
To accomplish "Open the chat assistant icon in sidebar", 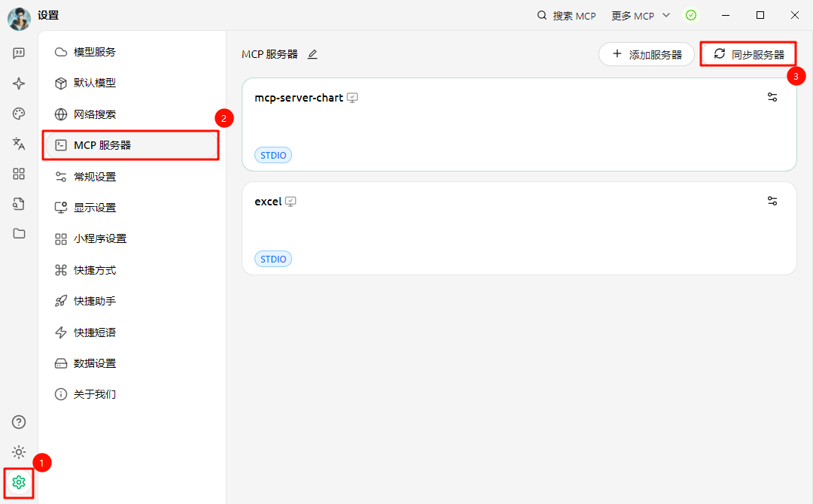I will (x=19, y=53).
